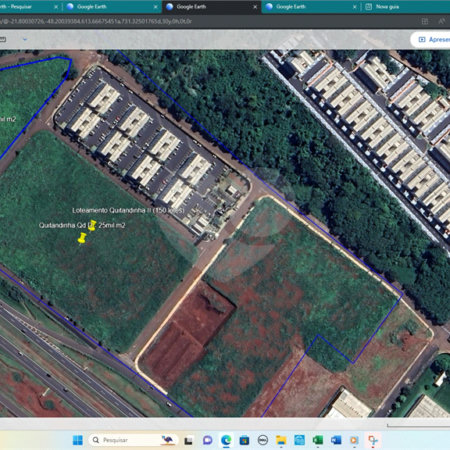Open the Dell app on taskbar
The height and width of the screenshot is (450, 450).
[x=263, y=440]
